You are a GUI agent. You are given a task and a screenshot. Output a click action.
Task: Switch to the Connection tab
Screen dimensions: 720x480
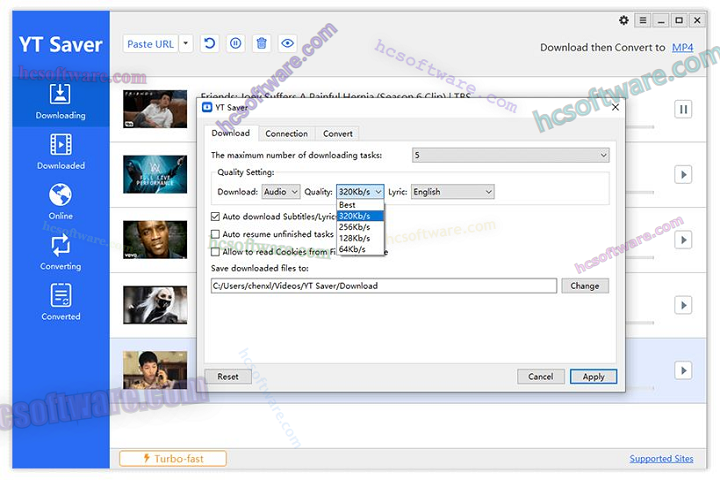coord(287,134)
